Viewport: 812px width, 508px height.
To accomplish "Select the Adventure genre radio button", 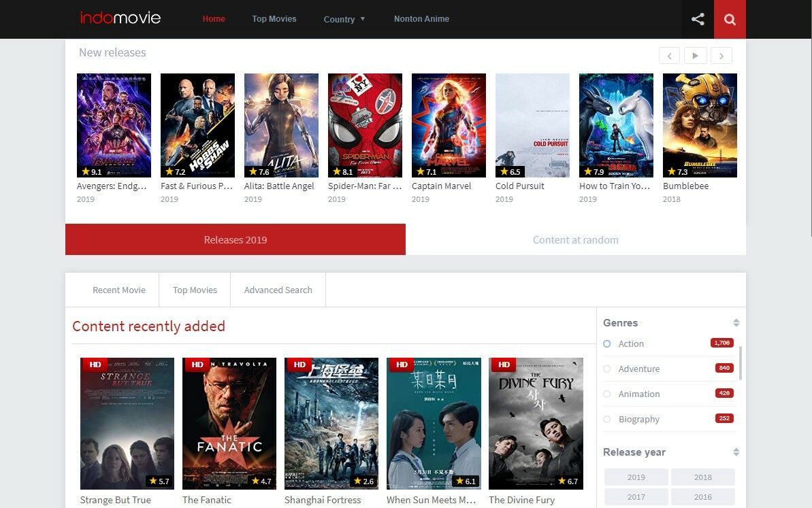I will [x=607, y=369].
